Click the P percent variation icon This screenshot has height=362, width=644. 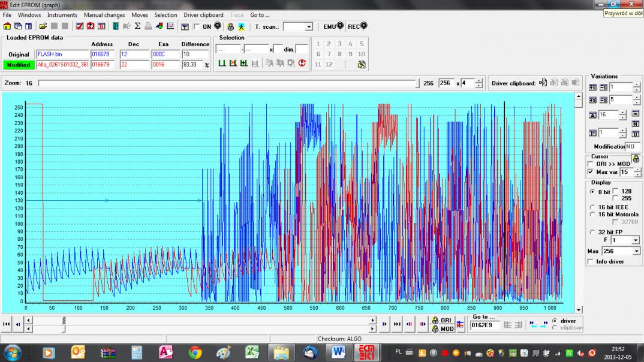(592, 134)
